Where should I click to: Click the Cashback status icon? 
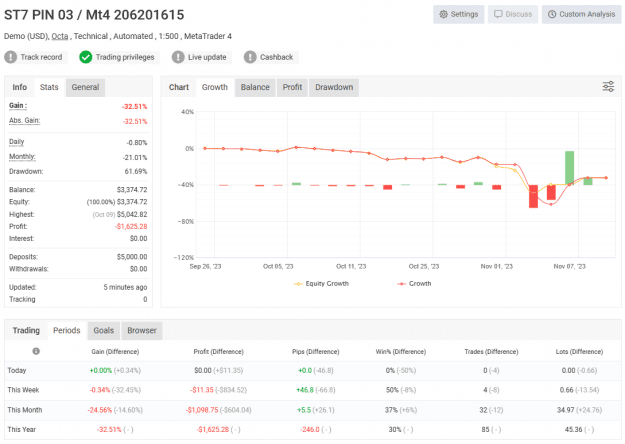click(250, 57)
